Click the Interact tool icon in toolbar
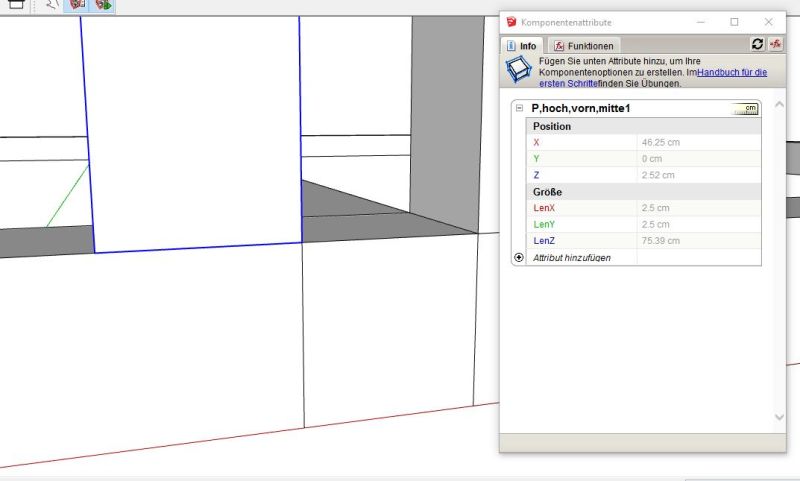 pyautogui.click(x=53, y=5)
